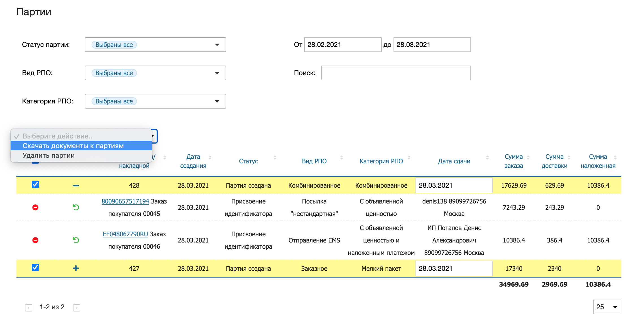Sort by Вид РПО column arrows
The width and height of the screenshot is (644, 329).
click(x=342, y=158)
